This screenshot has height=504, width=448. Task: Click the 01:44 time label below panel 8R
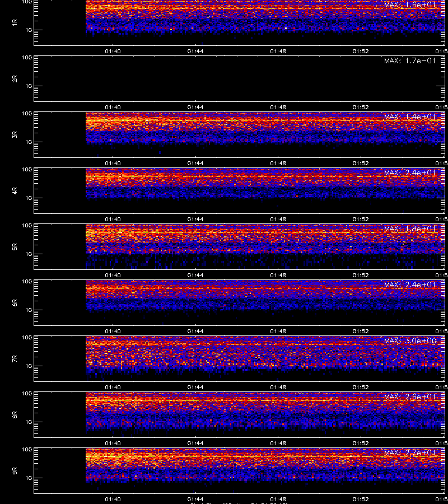point(195,444)
